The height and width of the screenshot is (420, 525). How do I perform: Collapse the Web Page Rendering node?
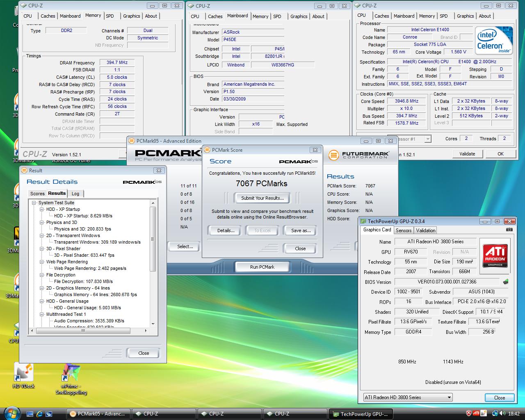pos(42,262)
